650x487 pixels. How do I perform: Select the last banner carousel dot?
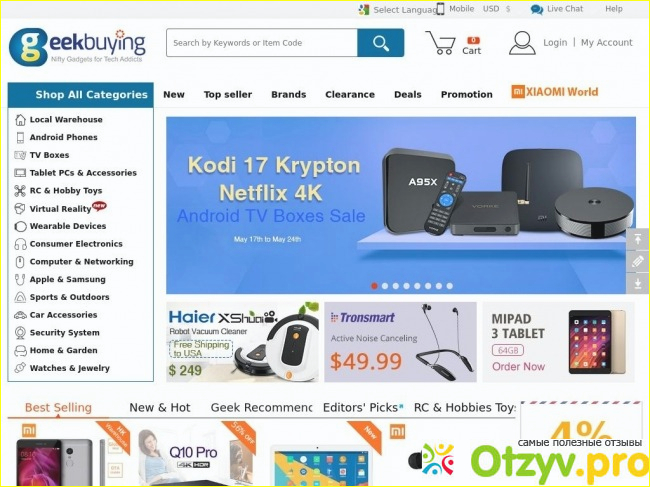click(x=450, y=286)
